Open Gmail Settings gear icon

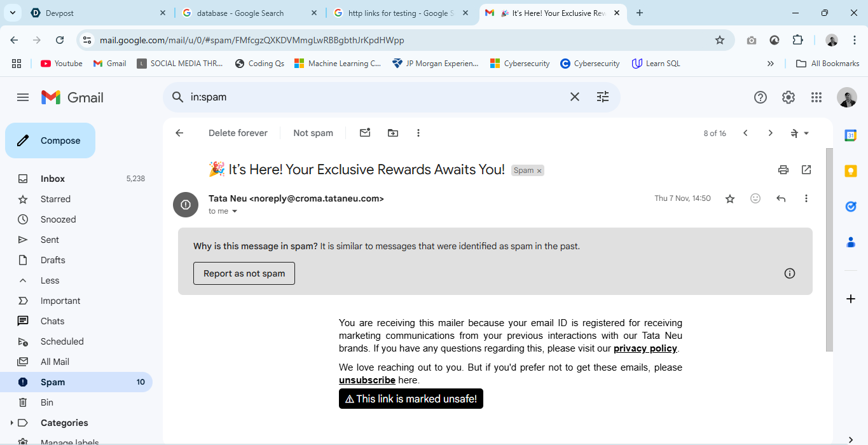(789, 97)
